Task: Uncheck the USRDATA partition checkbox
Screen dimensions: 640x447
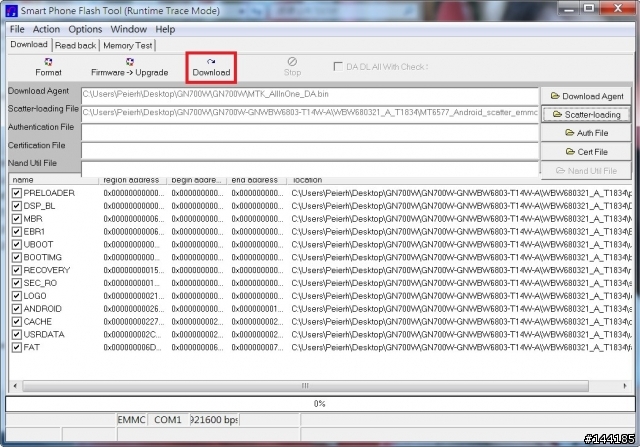Action: click(16, 335)
